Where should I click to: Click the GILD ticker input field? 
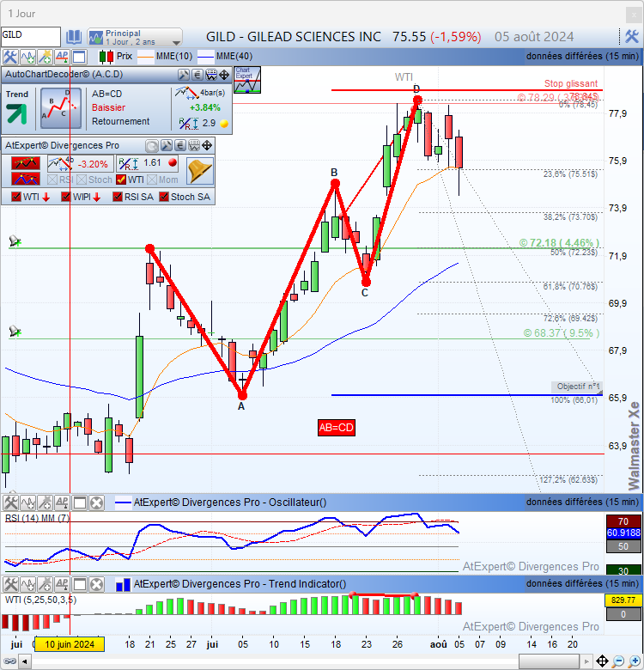[31, 36]
